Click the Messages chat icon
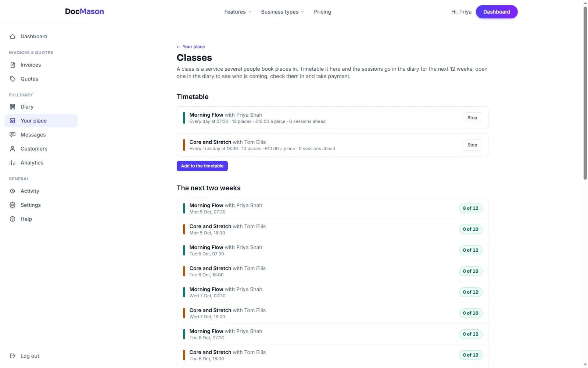This screenshot has width=588, height=368. [x=12, y=135]
